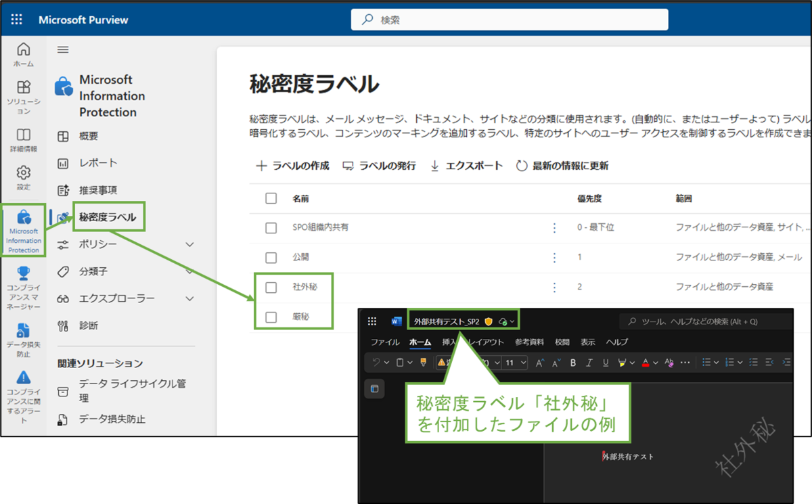The image size is (812, 504).
Task: Check the SPO組織内共有 row checkbox
Action: point(271,228)
